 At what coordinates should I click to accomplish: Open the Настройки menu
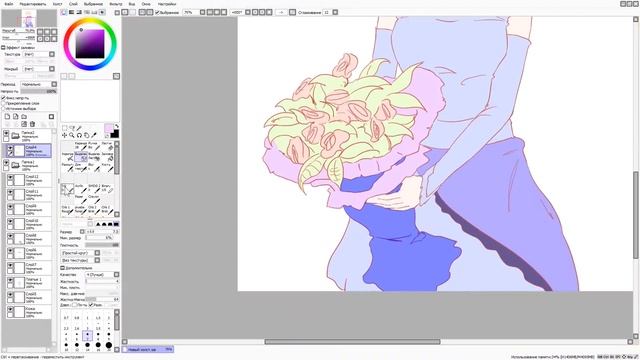(x=167, y=4)
